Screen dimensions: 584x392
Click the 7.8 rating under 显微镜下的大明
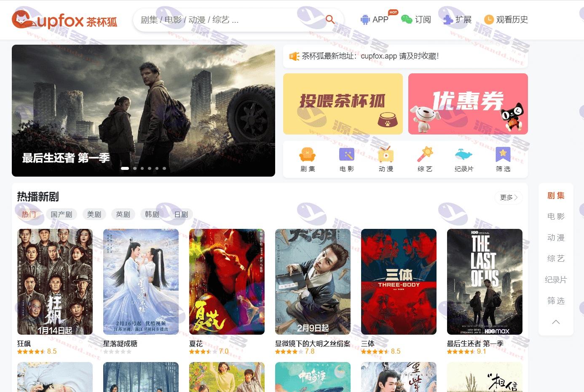pos(310,351)
